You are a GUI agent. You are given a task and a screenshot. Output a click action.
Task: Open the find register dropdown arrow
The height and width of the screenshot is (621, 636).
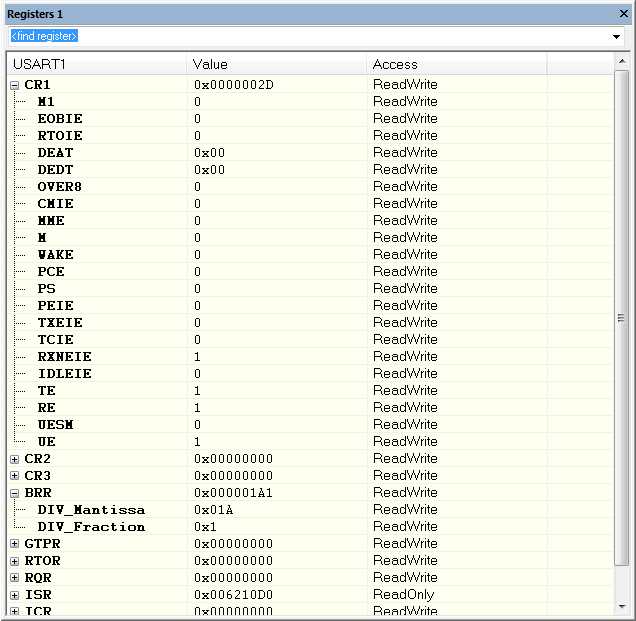pyautogui.click(x=616, y=37)
